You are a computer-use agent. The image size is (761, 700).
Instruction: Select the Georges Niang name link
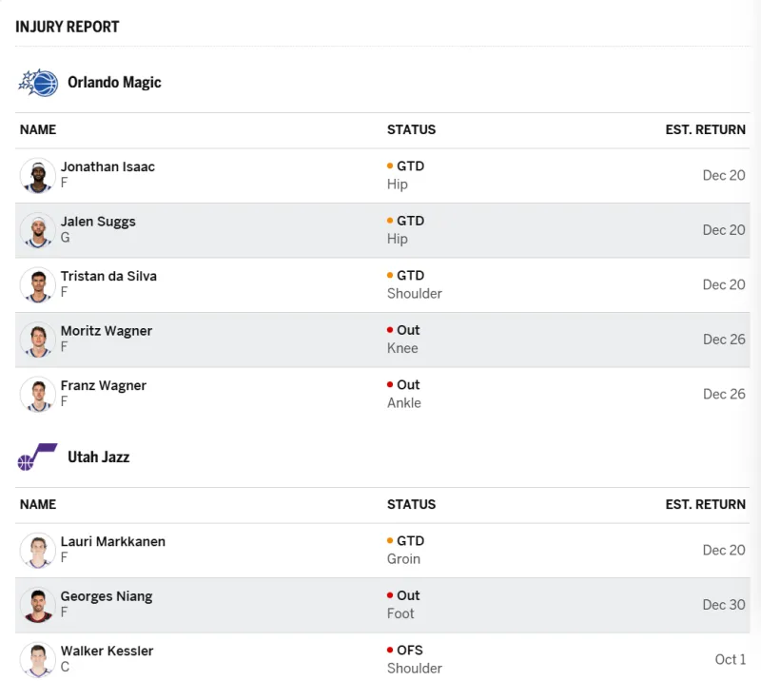[x=107, y=596]
